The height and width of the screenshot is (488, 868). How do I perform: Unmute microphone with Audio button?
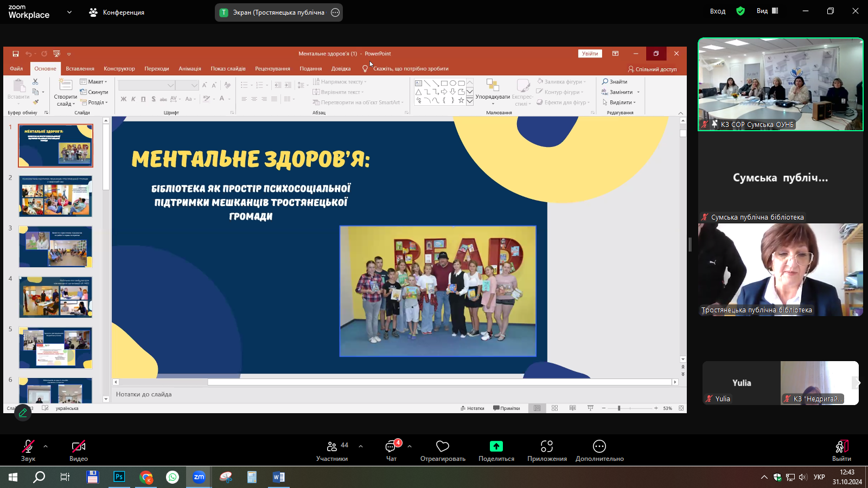(x=28, y=447)
